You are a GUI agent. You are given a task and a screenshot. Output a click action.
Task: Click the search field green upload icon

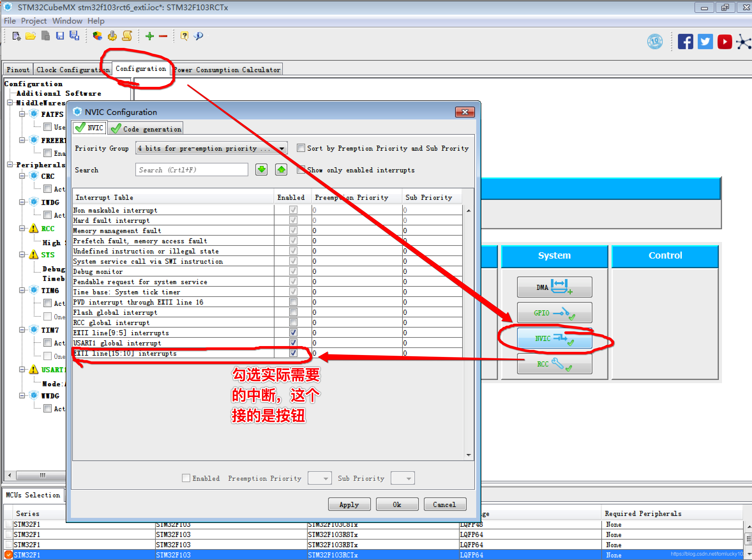coord(281,170)
